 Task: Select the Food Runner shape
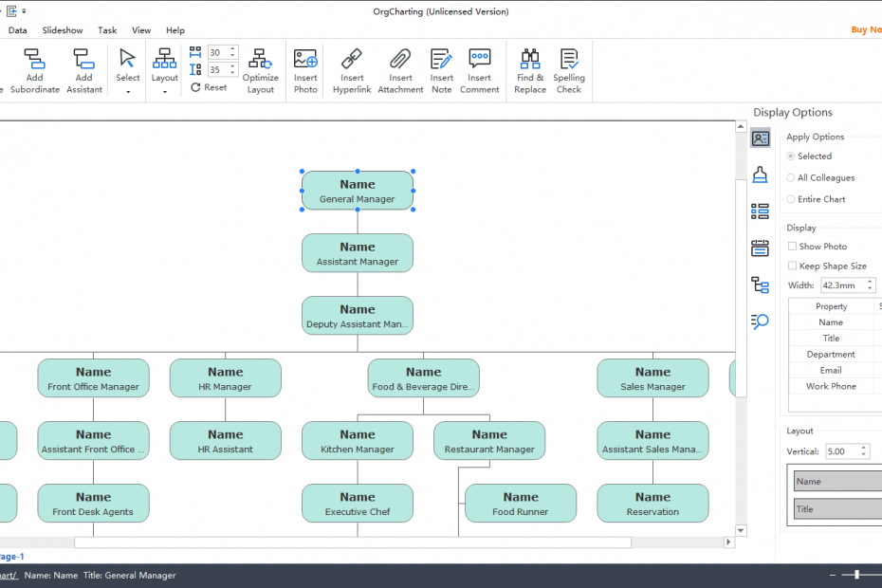pos(521,503)
